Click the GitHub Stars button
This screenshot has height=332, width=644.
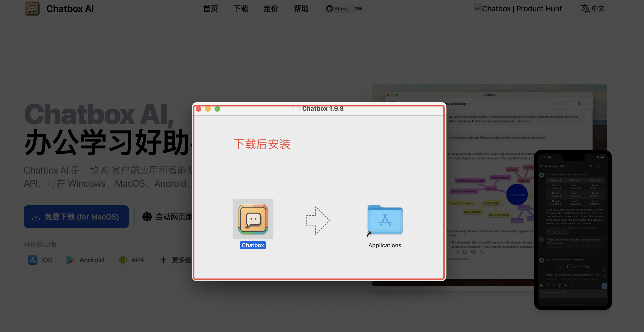[x=337, y=8]
